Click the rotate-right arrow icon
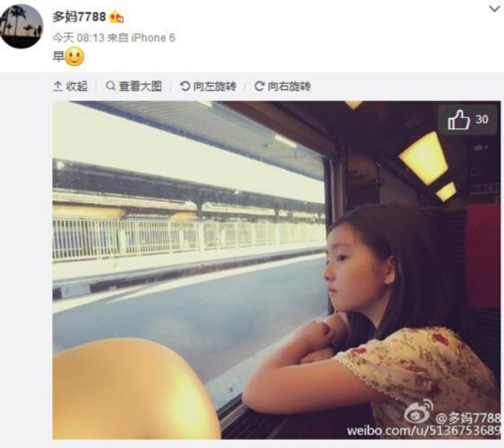The image size is (504, 448). [x=259, y=86]
